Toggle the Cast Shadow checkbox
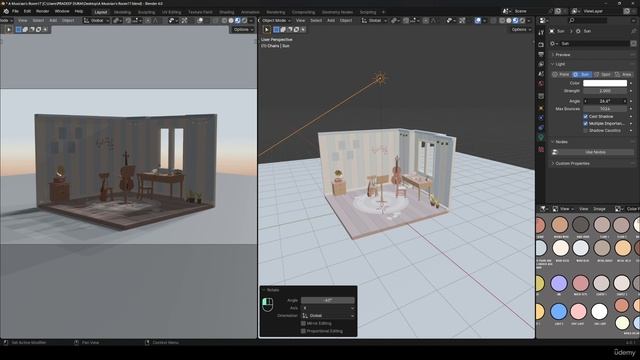This screenshot has width=640, height=360. click(585, 116)
